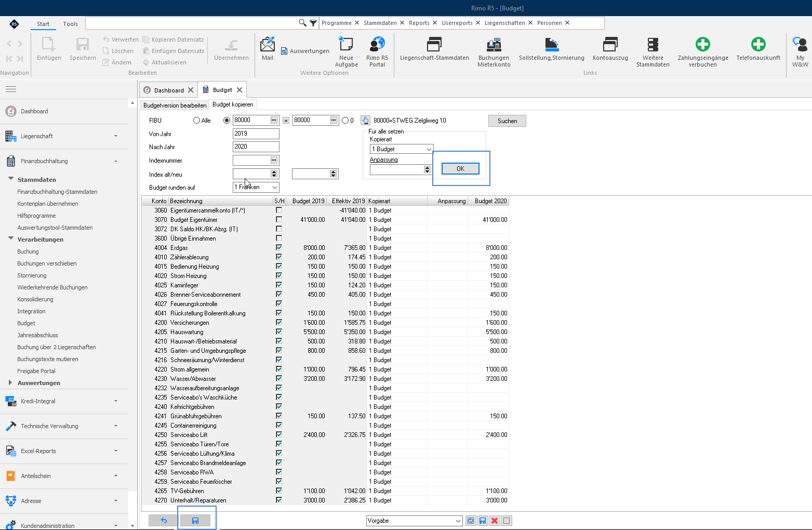812x530 pixels.
Task: Select the Alle radio button for FIBU
Action: pos(196,121)
